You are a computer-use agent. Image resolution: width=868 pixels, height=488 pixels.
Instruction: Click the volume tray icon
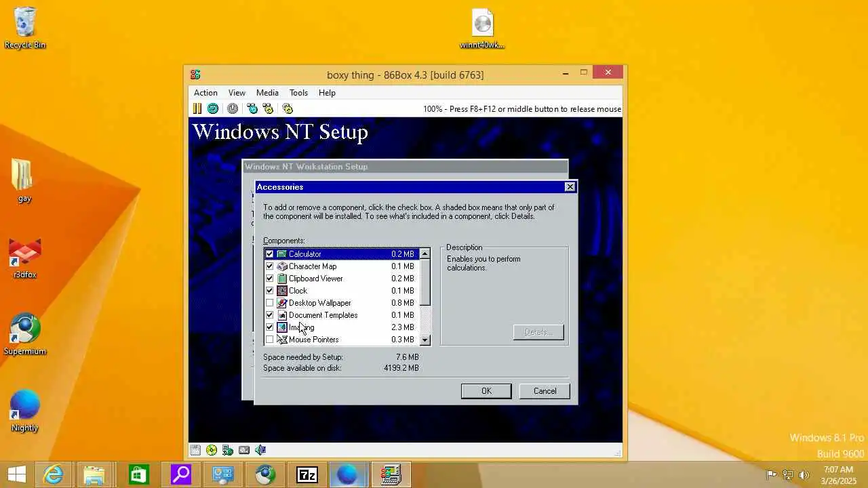805,475
